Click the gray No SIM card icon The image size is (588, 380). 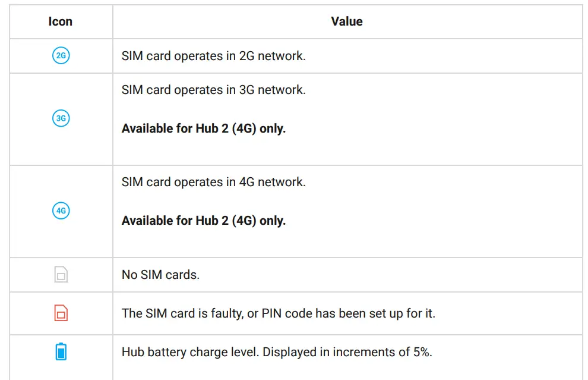[61, 275]
